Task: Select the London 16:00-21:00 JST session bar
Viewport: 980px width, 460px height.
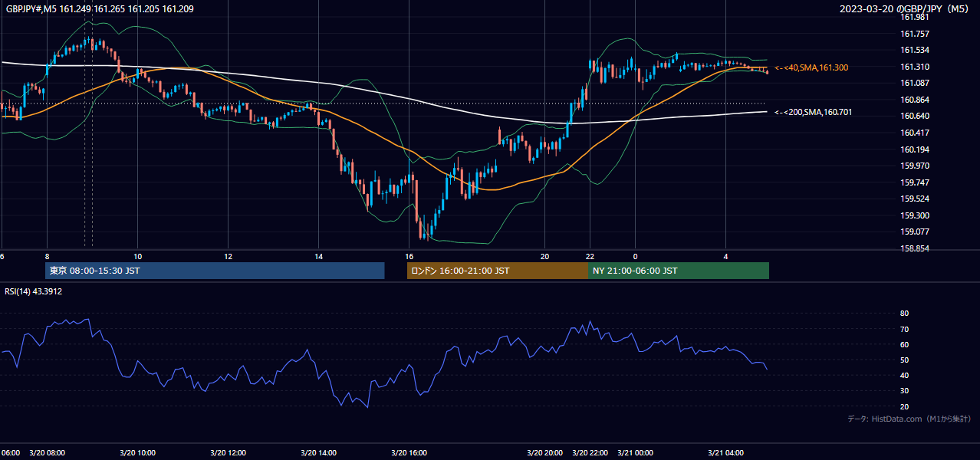Action: [498, 271]
